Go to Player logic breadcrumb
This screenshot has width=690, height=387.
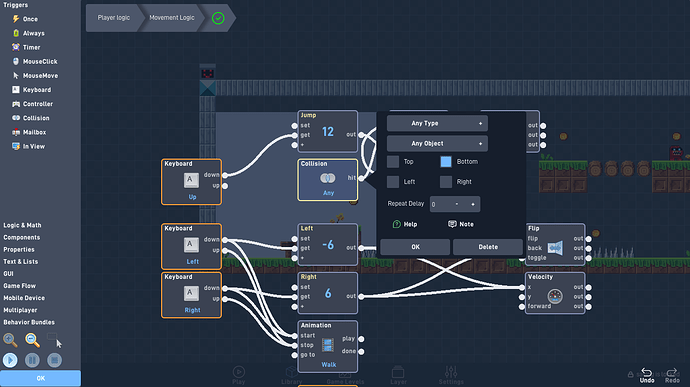tap(114, 18)
